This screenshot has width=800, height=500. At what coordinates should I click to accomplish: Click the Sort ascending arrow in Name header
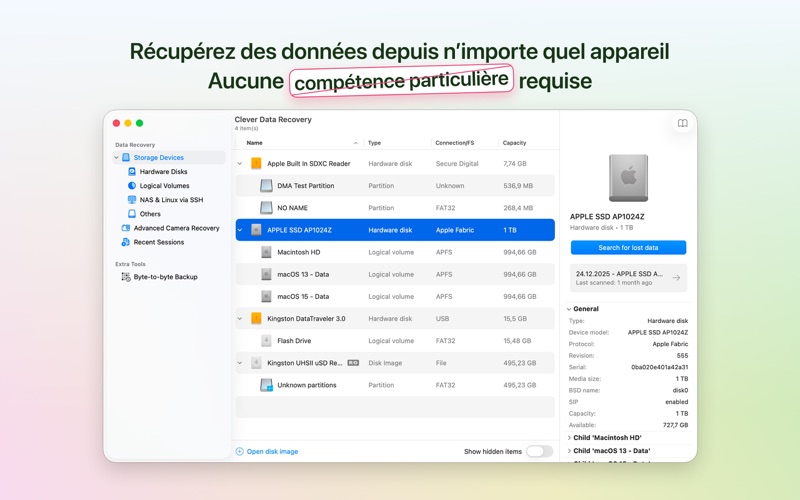pyautogui.click(x=356, y=143)
